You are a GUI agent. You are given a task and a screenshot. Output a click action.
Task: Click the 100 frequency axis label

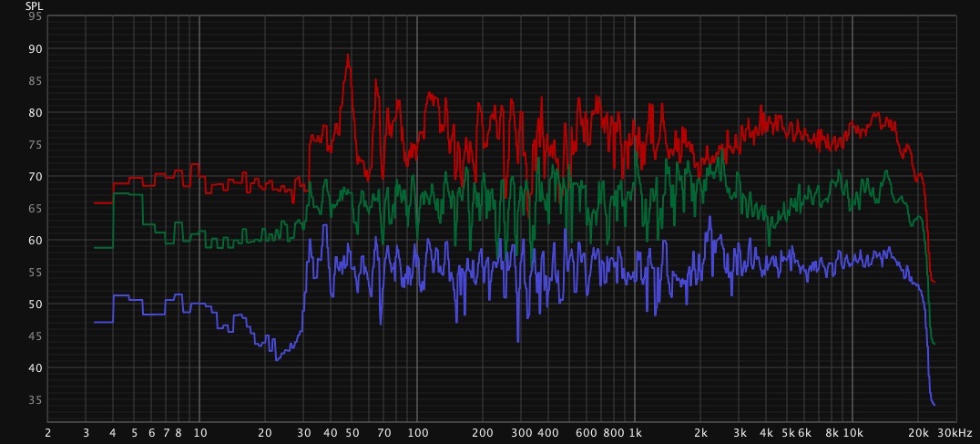tap(417, 433)
